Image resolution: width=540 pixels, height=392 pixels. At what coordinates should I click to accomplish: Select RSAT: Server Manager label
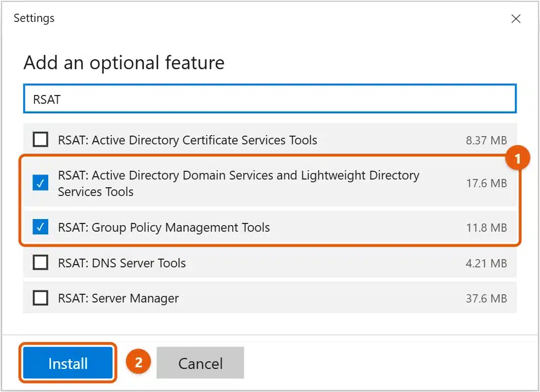(x=119, y=298)
